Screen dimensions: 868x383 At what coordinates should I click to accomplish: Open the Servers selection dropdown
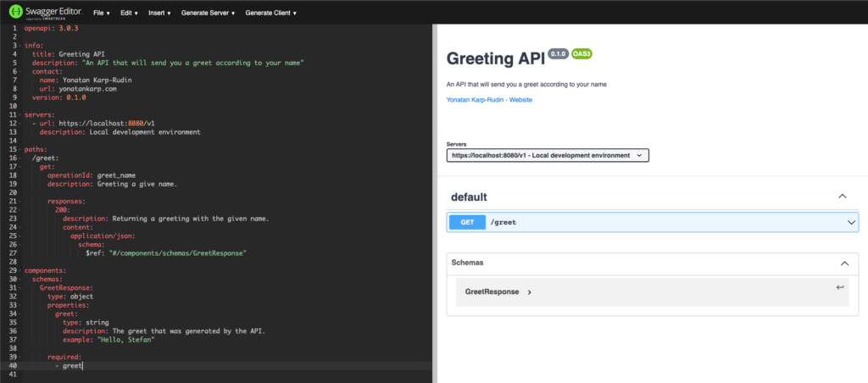tap(548, 155)
